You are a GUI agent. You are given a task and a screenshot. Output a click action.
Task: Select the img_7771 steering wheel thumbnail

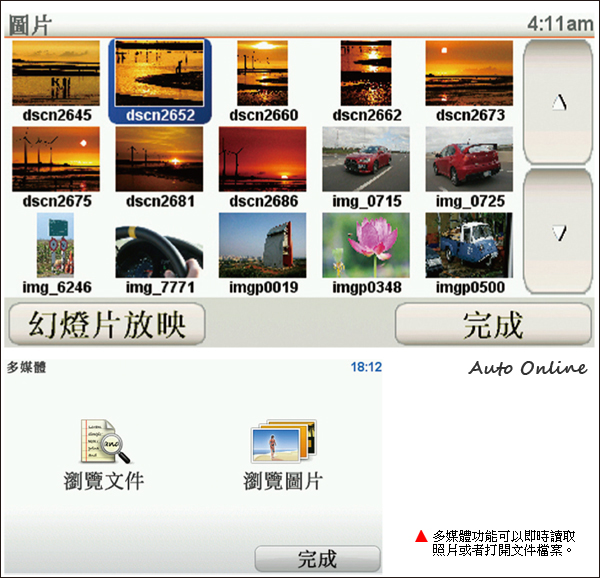coord(160,245)
